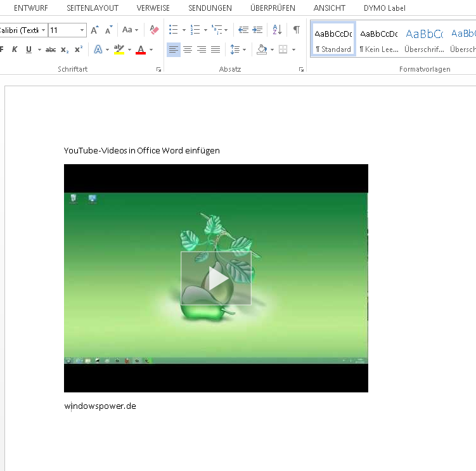Open the SEITENLAYOUT ribbon tab
Viewport: 476px width, 471px height.
(x=93, y=8)
